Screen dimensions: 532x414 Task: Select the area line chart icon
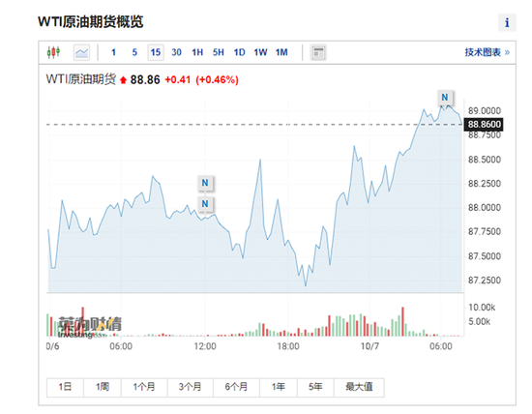(82, 52)
